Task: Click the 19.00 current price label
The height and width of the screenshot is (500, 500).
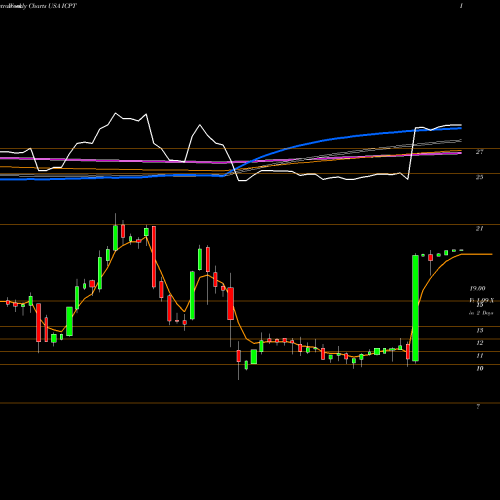Action: 477,288
